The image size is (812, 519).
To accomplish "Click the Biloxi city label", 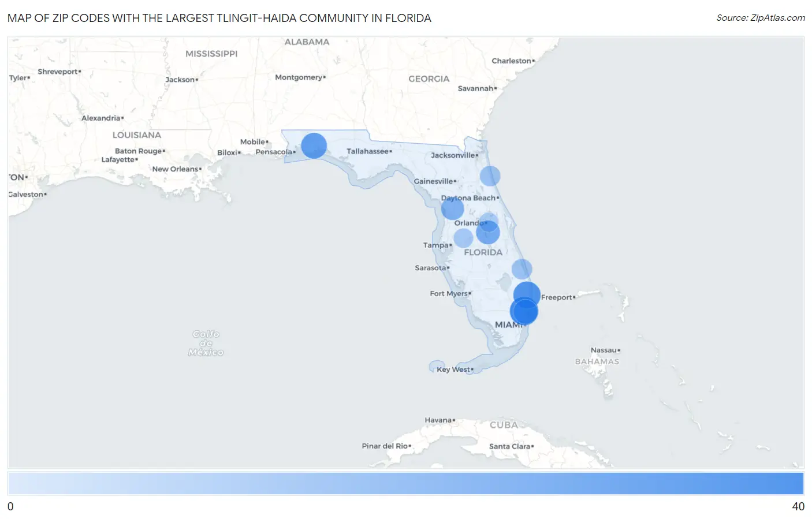I will [x=228, y=153].
